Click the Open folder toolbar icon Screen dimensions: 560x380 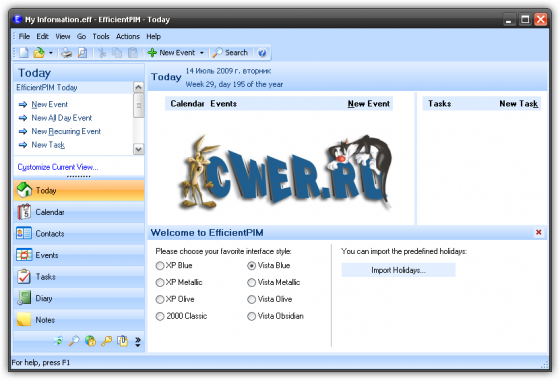tap(39, 53)
